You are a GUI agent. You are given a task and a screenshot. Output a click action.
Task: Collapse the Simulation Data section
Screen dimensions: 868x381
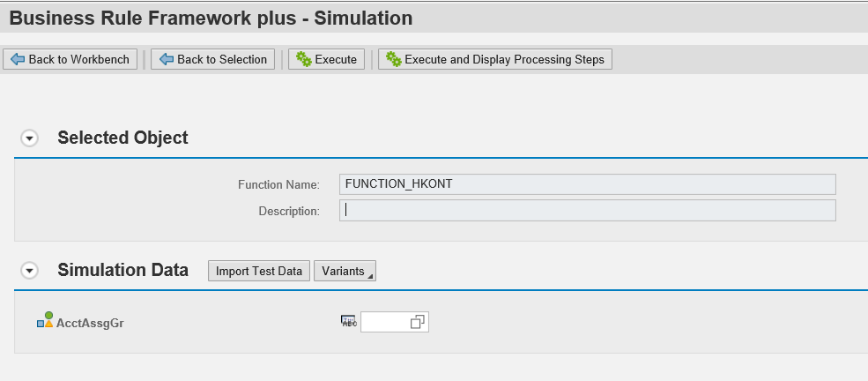(x=30, y=271)
